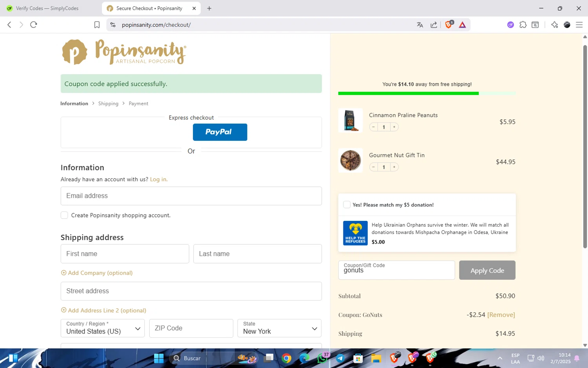Click the Apply Code button
The image size is (588, 368).
[487, 270]
